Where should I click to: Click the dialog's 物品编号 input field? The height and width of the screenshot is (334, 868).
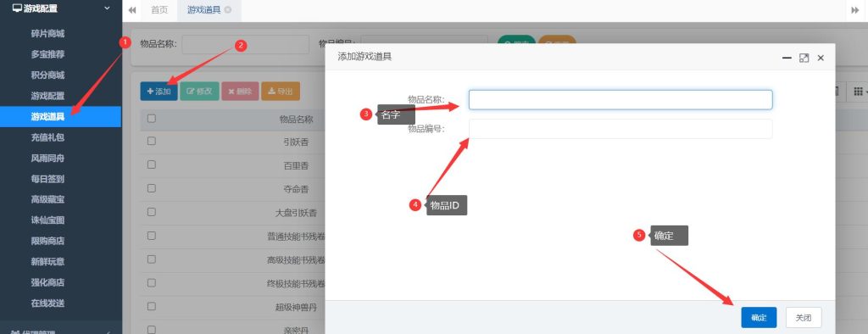click(x=620, y=129)
